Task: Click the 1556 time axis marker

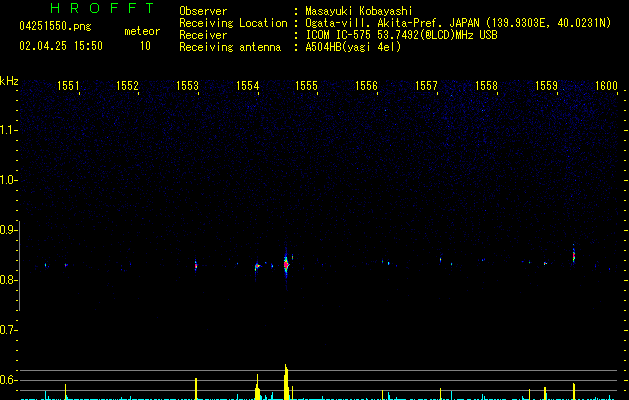Action: pyautogui.click(x=366, y=86)
